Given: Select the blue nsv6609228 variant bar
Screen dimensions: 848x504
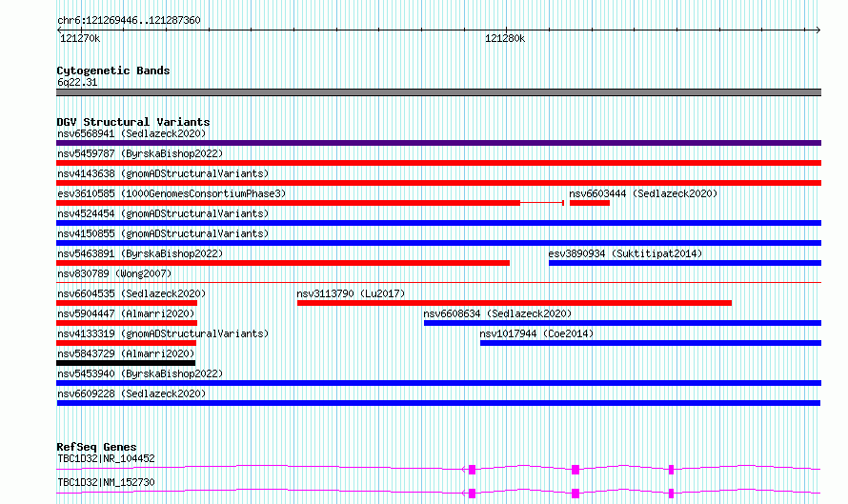Looking at the screenshot, I should coord(438,403).
